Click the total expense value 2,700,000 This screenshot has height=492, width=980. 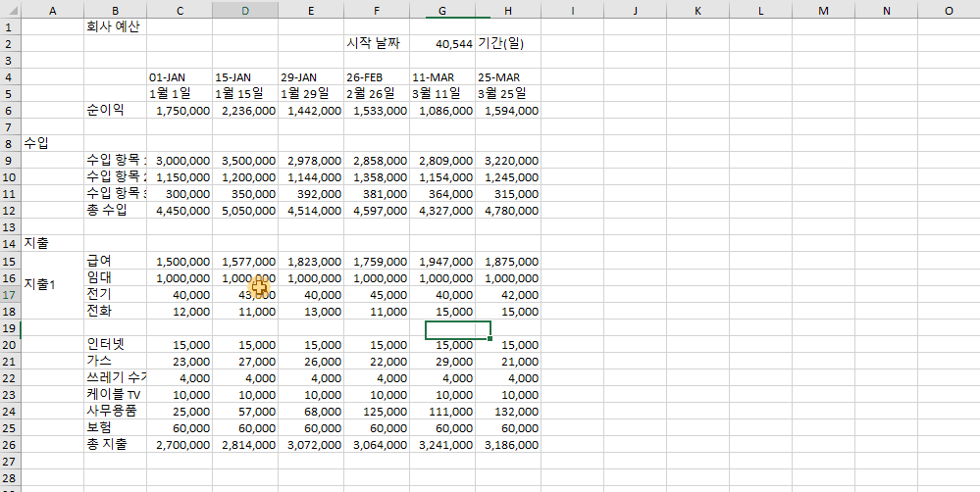180,445
